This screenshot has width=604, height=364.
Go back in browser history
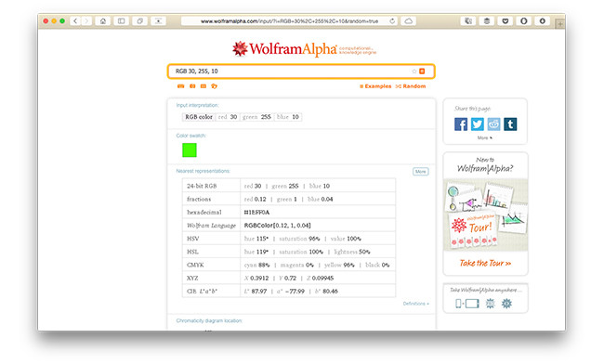click(75, 20)
